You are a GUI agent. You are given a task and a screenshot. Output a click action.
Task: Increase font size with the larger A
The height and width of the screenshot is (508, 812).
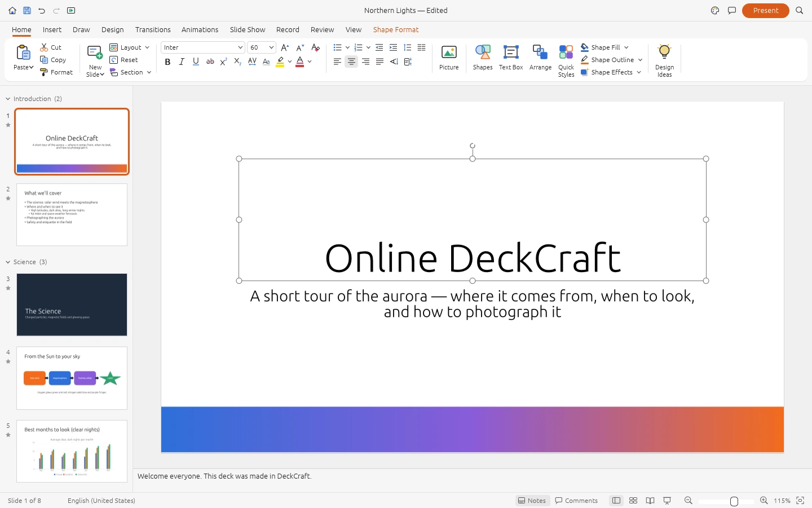285,47
